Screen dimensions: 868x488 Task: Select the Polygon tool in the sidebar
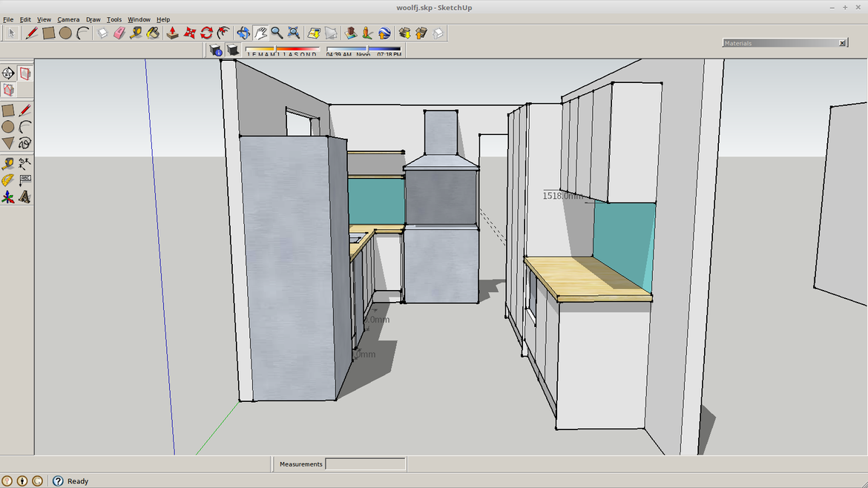(8, 142)
